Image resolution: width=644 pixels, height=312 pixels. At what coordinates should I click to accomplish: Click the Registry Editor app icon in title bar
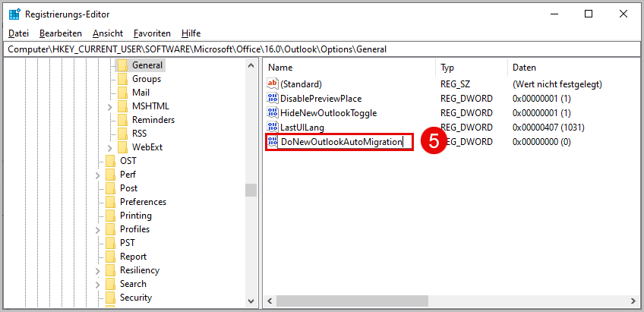[14, 14]
